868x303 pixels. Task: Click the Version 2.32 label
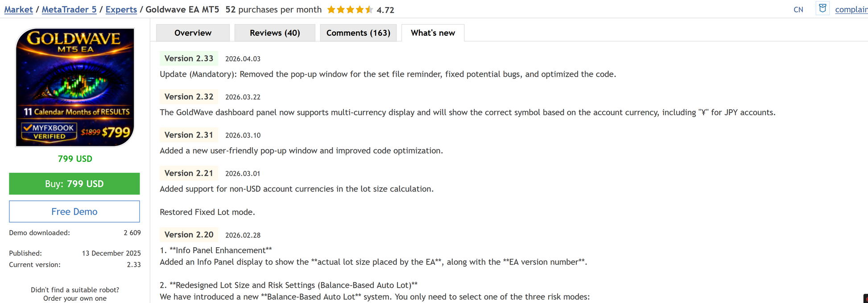(x=189, y=97)
